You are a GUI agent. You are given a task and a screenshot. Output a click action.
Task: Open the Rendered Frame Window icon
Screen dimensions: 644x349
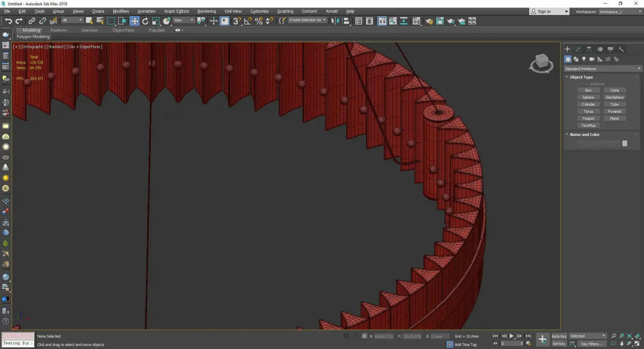440,21
